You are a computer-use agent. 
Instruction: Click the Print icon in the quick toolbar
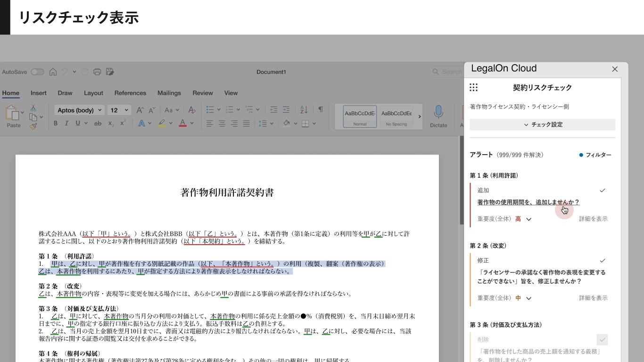97,72
